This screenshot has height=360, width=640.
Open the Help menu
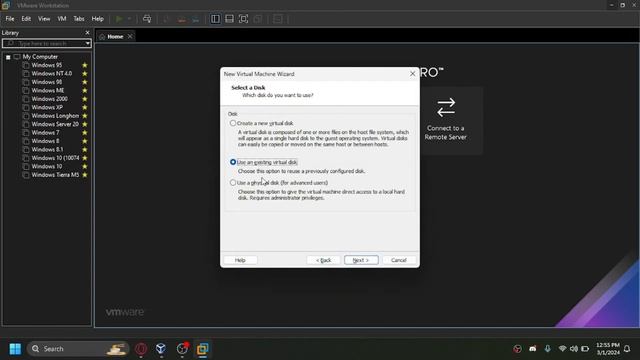coord(98,19)
